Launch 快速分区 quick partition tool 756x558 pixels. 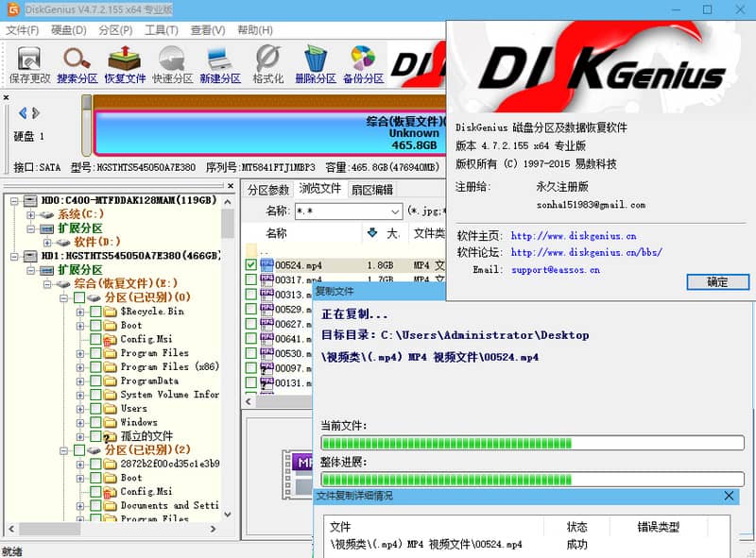[x=172, y=64]
